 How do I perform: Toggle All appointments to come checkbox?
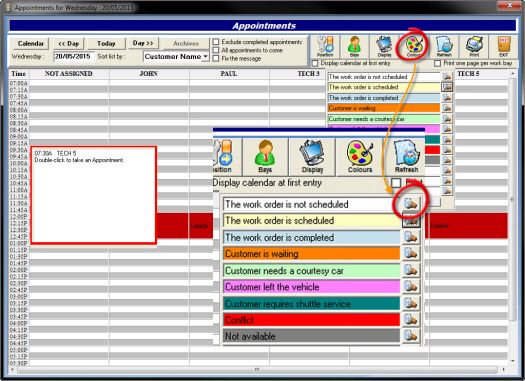[x=216, y=50]
